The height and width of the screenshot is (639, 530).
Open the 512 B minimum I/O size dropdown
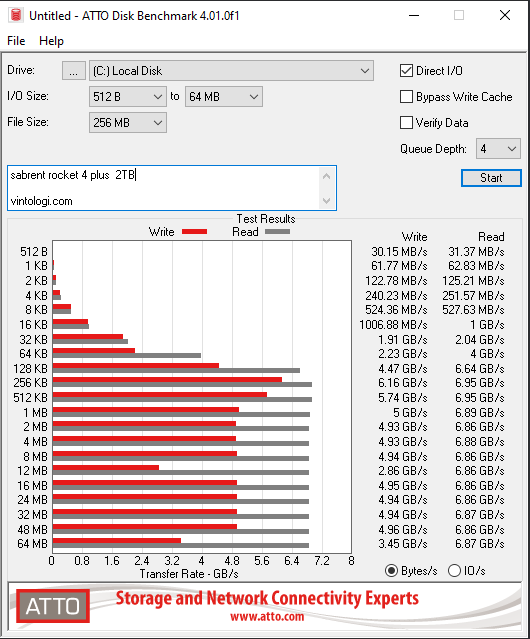click(x=128, y=97)
